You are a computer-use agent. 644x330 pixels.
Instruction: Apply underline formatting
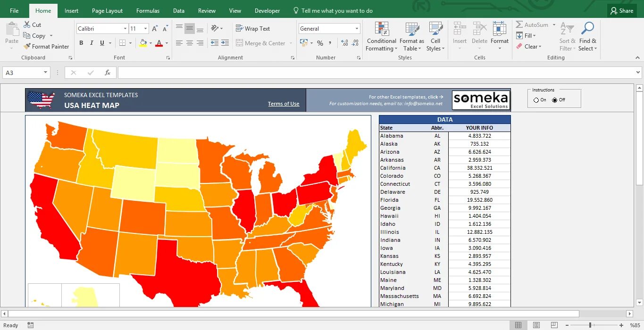click(102, 43)
